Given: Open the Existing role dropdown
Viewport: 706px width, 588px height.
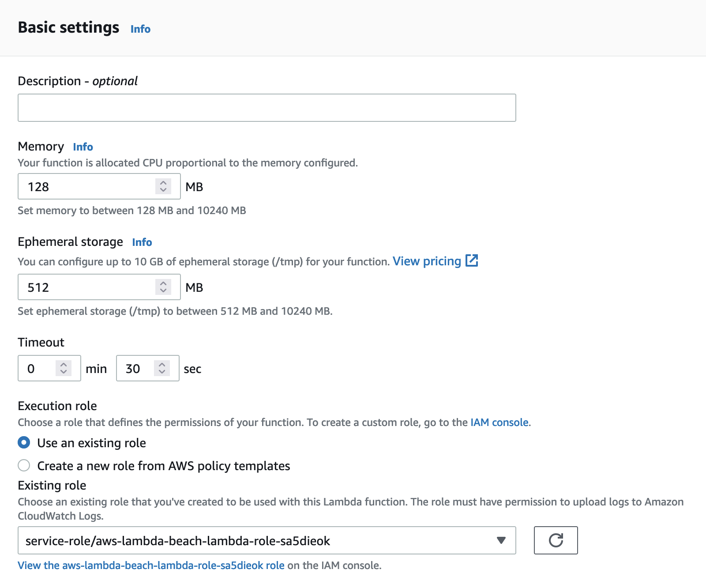Looking at the screenshot, I should tap(267, 540).
